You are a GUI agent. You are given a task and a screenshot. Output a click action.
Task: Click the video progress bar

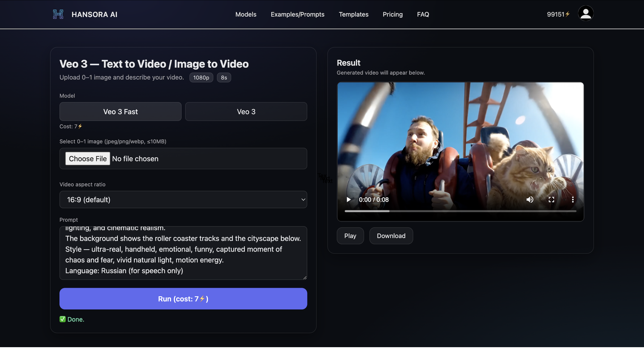click(x=460, y=211)
